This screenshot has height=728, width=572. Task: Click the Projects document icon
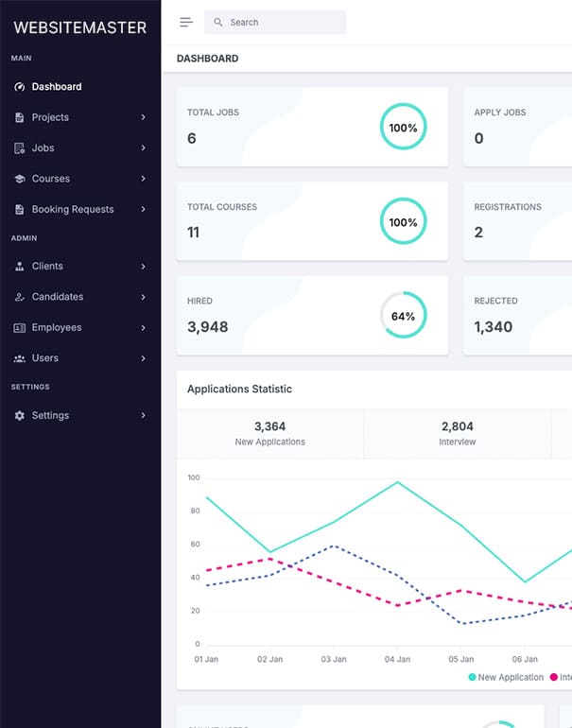tap(20, 117)
